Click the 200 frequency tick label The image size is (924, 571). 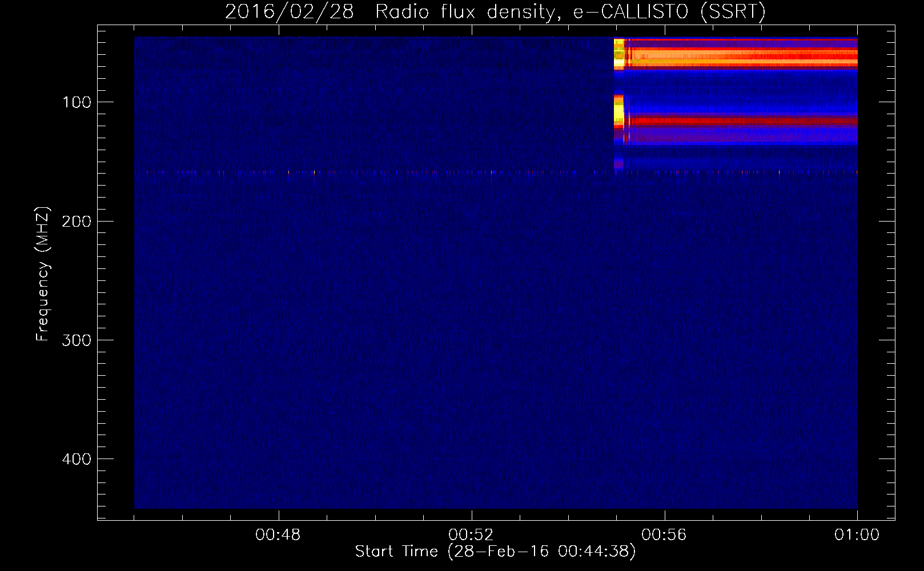tap(77, 222)
